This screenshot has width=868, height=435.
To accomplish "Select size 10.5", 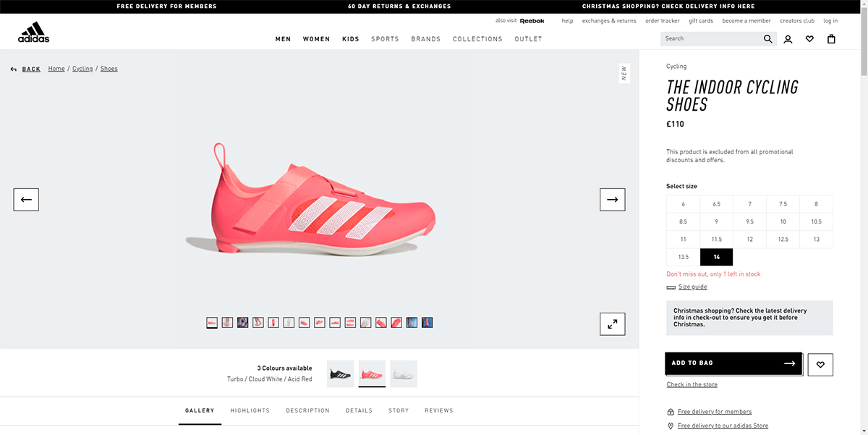I will click(x=816, y=221).
